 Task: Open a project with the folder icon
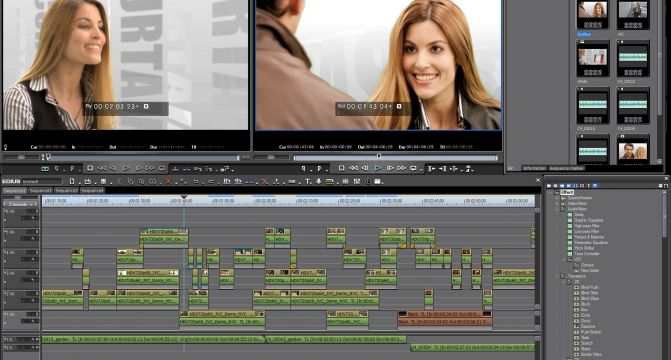(87, 181)
